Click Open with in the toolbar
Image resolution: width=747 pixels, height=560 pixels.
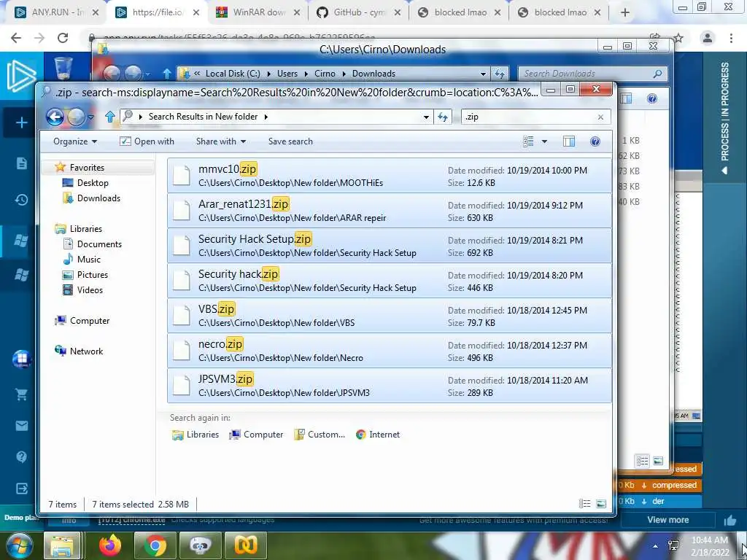(147, 141)
